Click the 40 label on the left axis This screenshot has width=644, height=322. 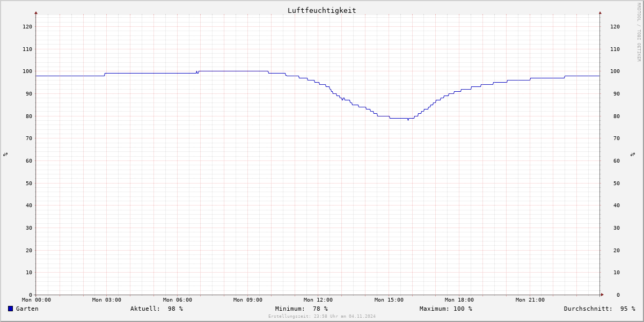(29, 205)
